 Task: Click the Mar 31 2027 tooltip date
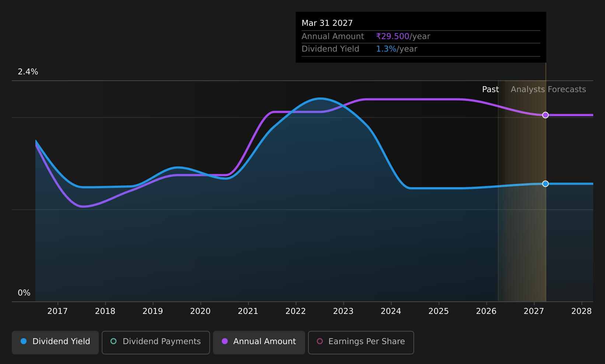tap(327, 23)
